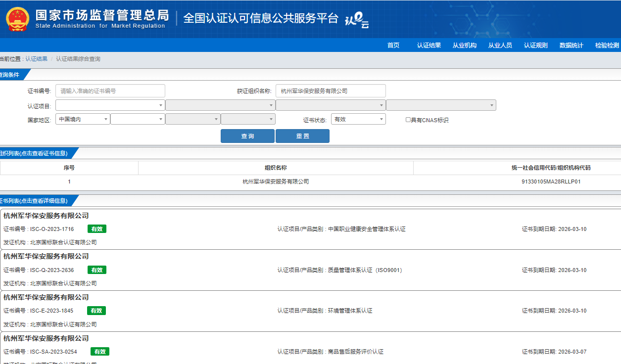Open the 从业机构 navigation menu
Image resolution: width=621 pixels, height=364 pixels.
tap(465, 45)
